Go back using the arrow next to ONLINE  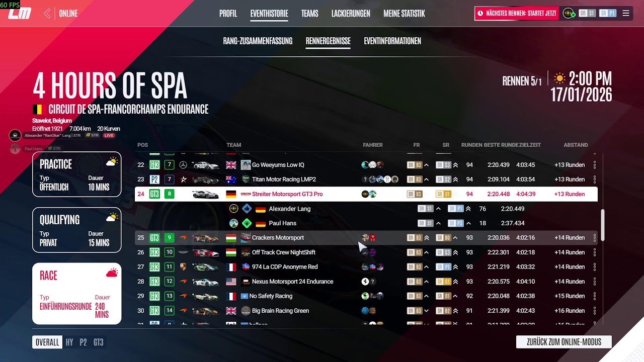(47, 14)
